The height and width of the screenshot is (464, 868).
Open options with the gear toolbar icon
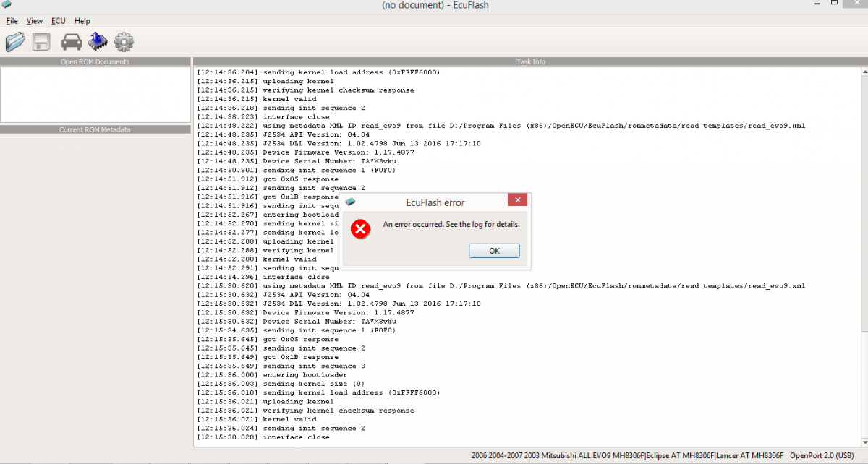pyautogui.click(x=124, y=42)
